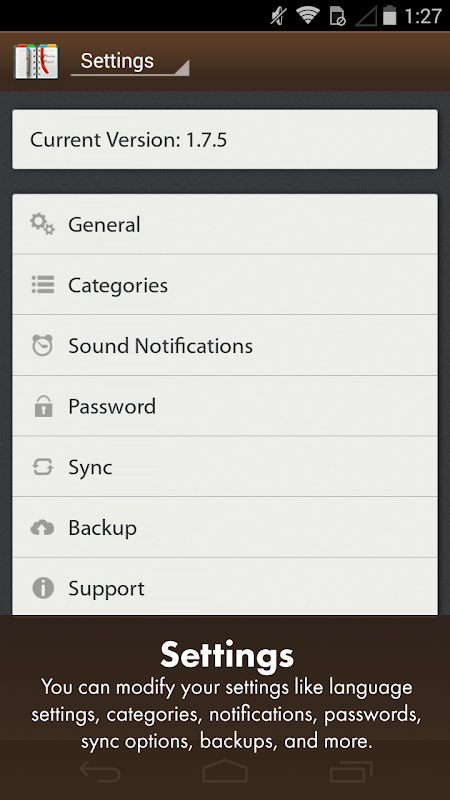Tap the alarm clock icon
450x800 pixels.
pyautogui.click(x=42, y=345)
